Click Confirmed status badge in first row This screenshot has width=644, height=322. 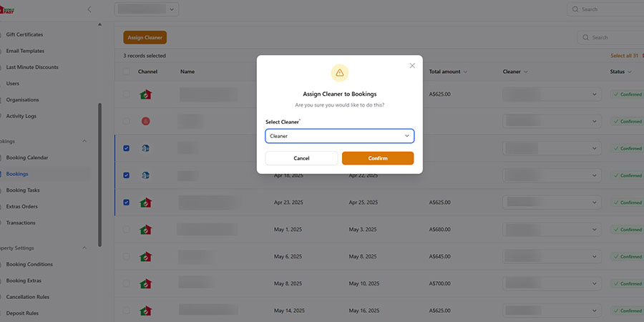pyautogui.click(x=627, y=94)
